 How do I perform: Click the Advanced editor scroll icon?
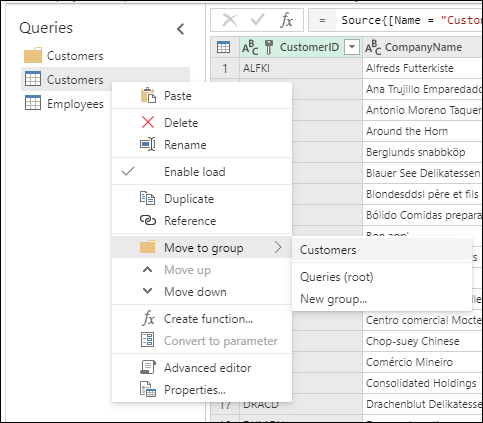click(x=148, y=367)
